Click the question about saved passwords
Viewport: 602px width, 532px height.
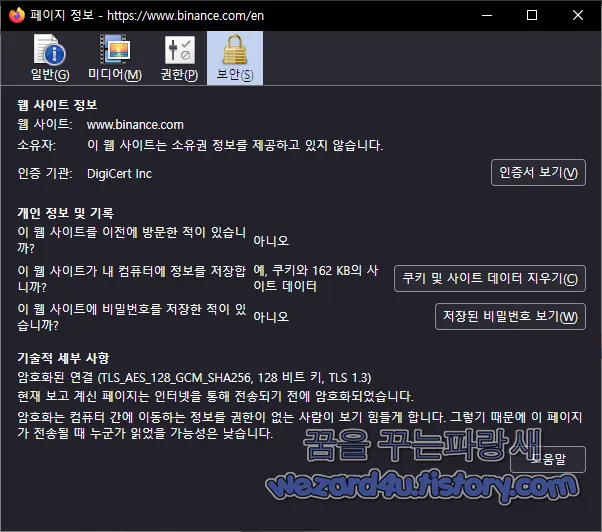132,317
